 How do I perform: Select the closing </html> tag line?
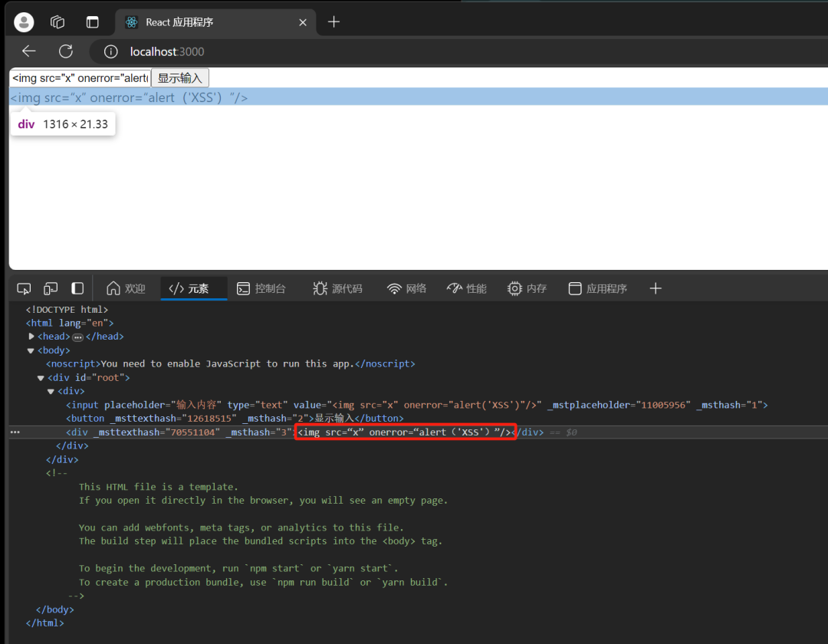pos(45,623)
